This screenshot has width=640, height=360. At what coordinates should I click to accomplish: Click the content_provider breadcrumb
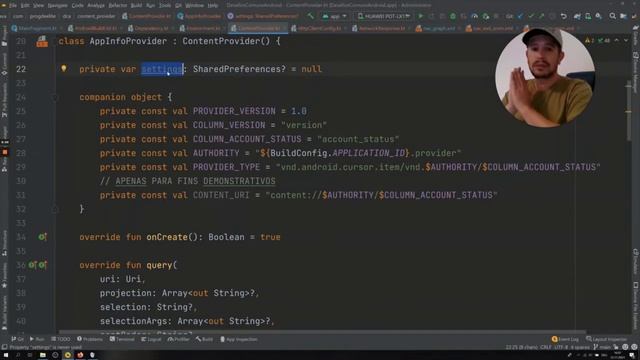click(96, 16)
